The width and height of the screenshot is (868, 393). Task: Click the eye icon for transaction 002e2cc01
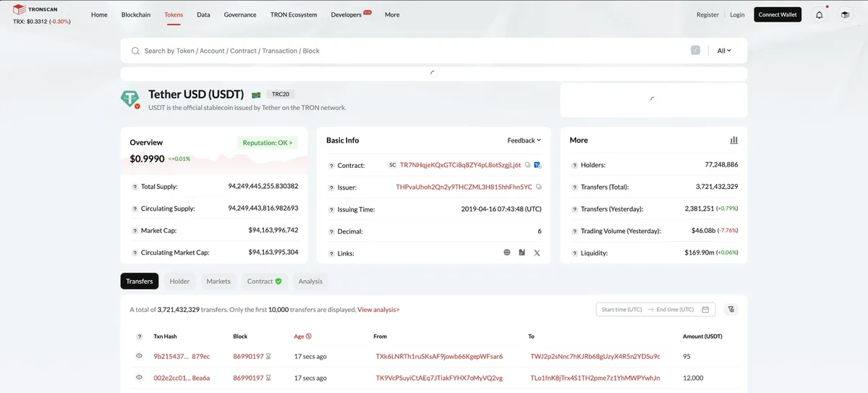(140, 378)
